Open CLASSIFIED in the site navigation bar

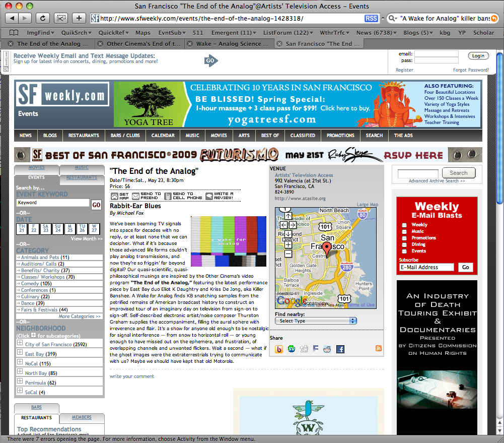pos(303,136)
